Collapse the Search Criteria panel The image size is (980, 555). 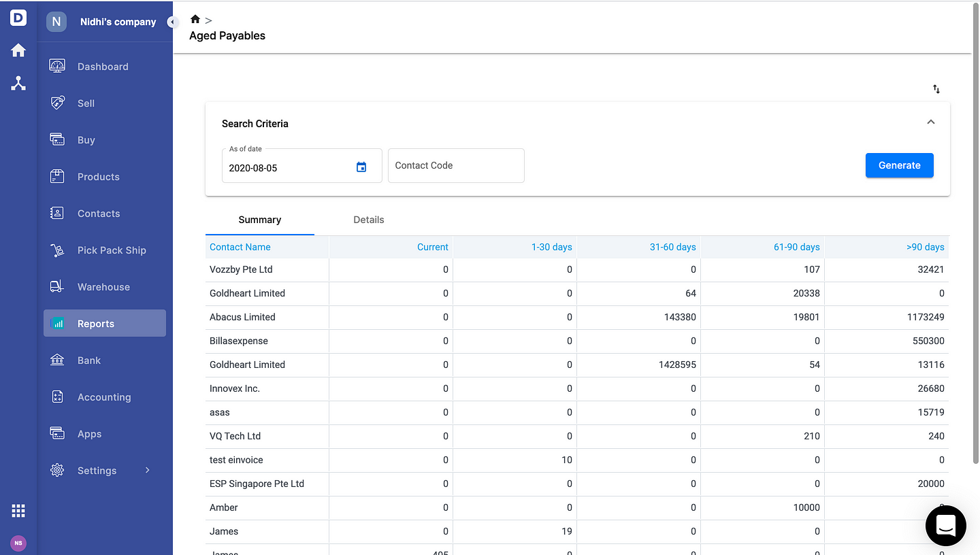pyautogui.click(x=931, y=122)
